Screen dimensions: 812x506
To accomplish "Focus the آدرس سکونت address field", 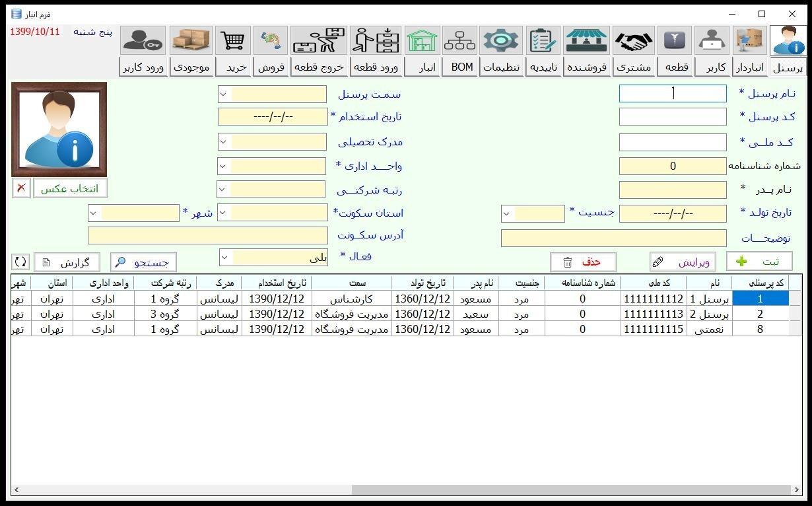I will pyautogui.click(x=208, y=235).
